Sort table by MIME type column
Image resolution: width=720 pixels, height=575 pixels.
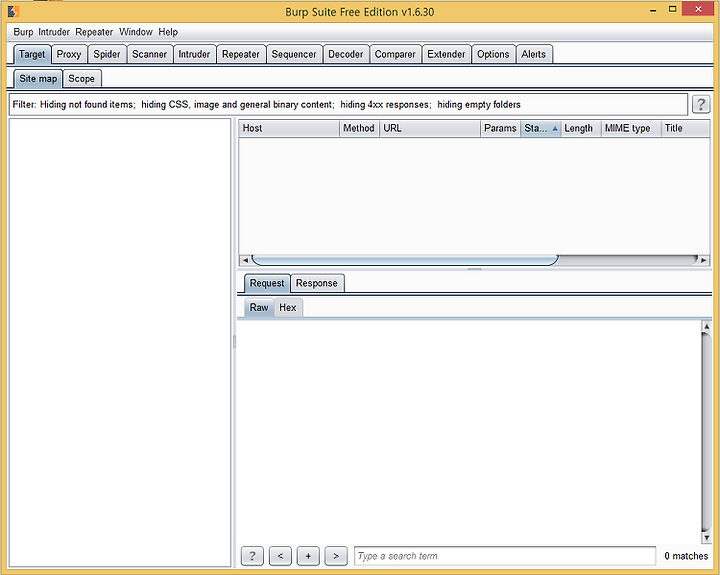tap(631, 129)
